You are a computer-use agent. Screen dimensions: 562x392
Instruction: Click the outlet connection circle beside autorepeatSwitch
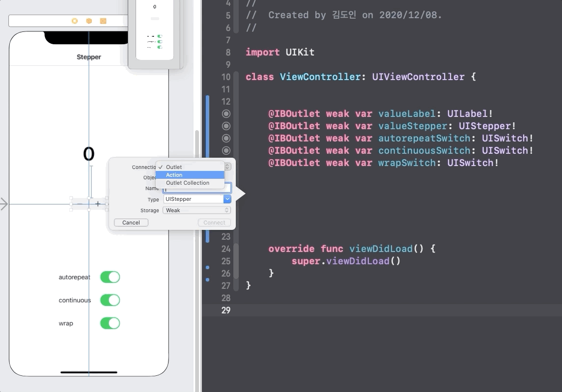click(226, 139)
